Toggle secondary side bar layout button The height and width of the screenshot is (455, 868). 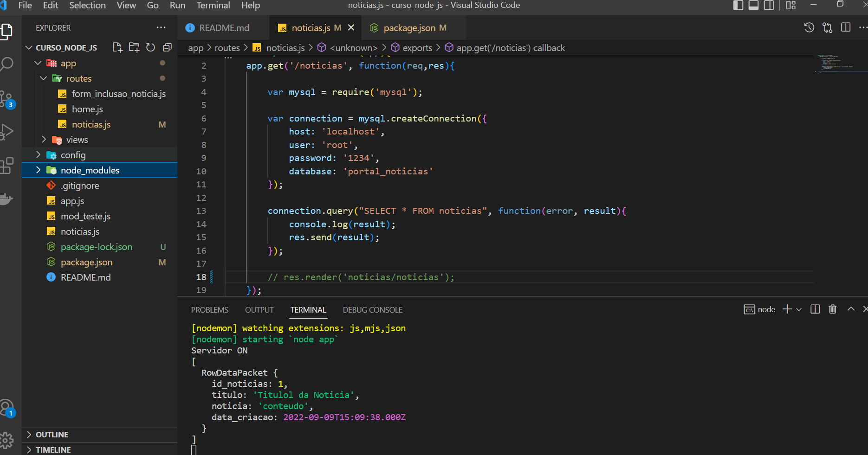769,5
